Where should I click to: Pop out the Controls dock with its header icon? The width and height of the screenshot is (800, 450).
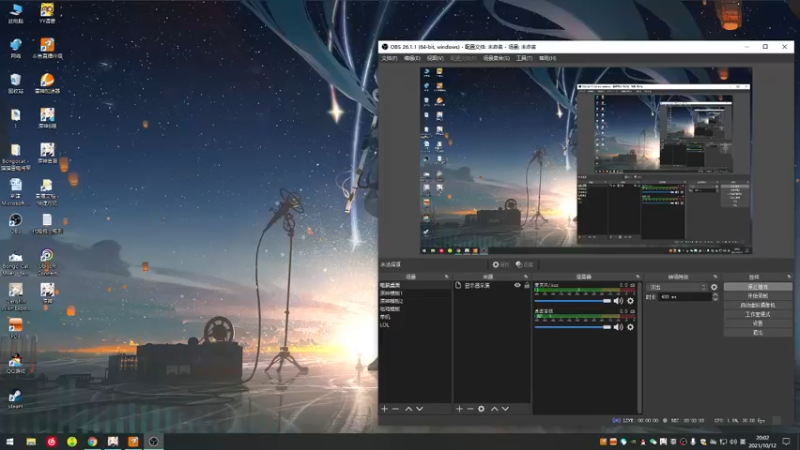(x=789, y=277)
